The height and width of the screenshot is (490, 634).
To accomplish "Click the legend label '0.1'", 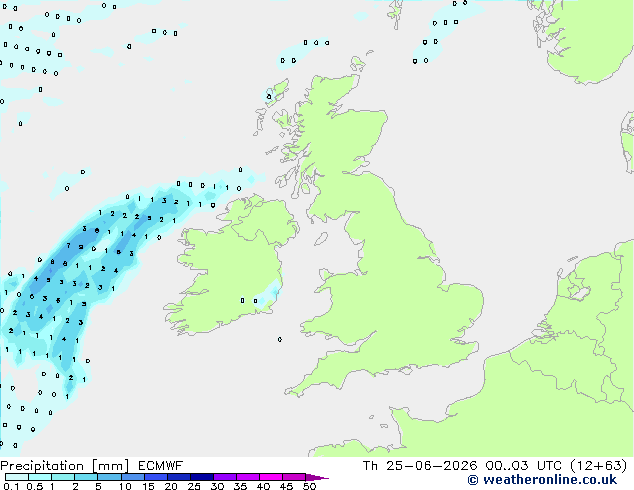I will click(11, 486).
